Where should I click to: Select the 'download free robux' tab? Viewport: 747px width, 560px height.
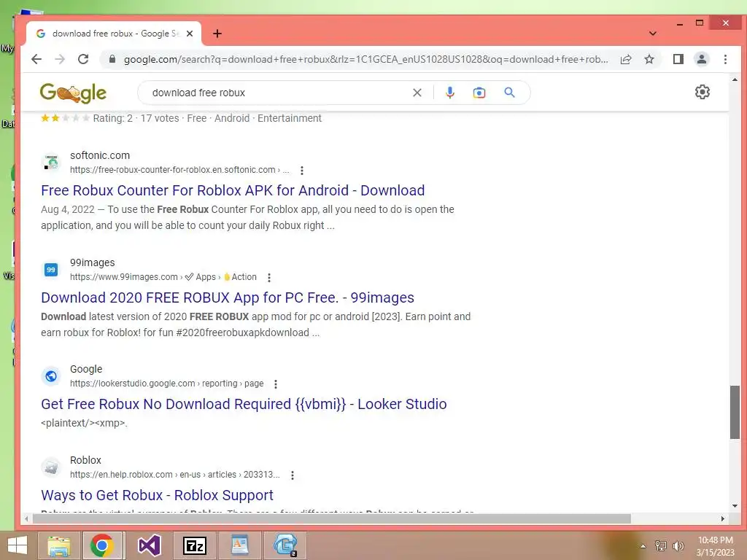point(113,34)
